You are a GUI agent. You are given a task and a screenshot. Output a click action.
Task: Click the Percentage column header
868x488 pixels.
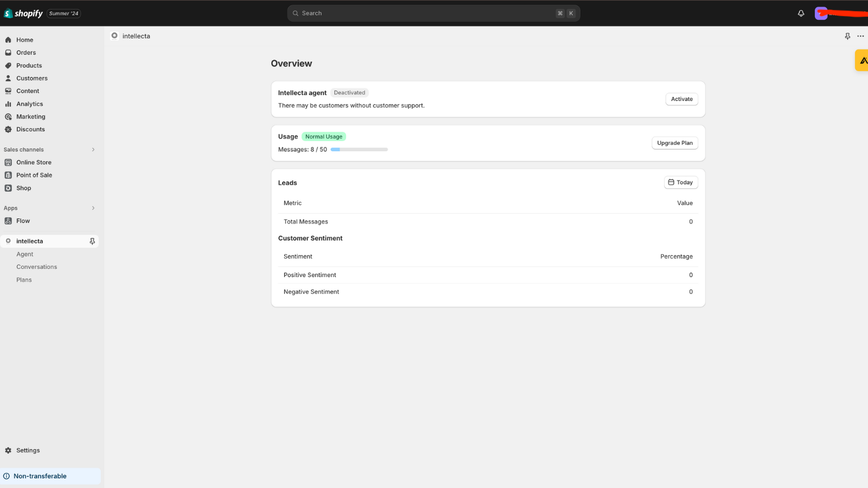676,256
